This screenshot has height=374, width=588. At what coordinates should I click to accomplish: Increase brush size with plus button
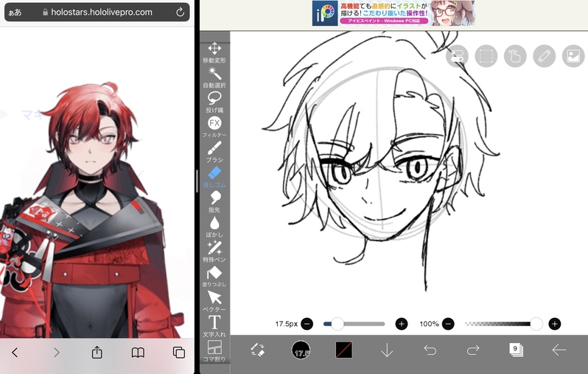click(402, 324)
